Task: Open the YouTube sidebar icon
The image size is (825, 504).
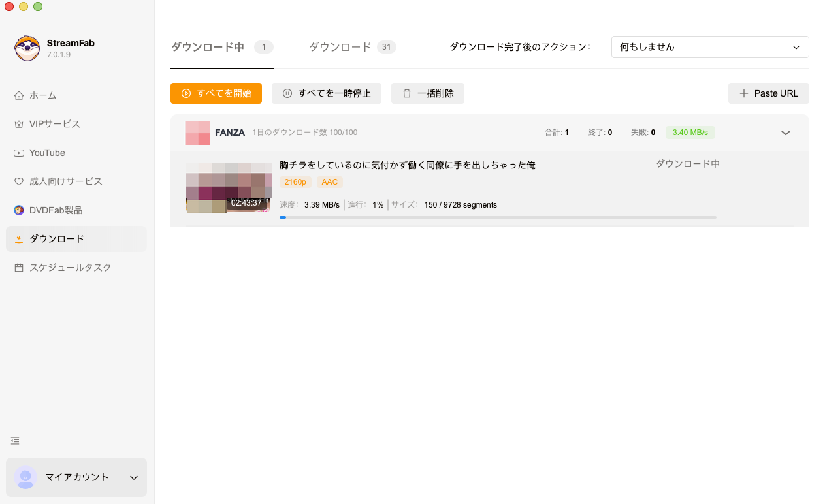Action: tap(19, 153)
